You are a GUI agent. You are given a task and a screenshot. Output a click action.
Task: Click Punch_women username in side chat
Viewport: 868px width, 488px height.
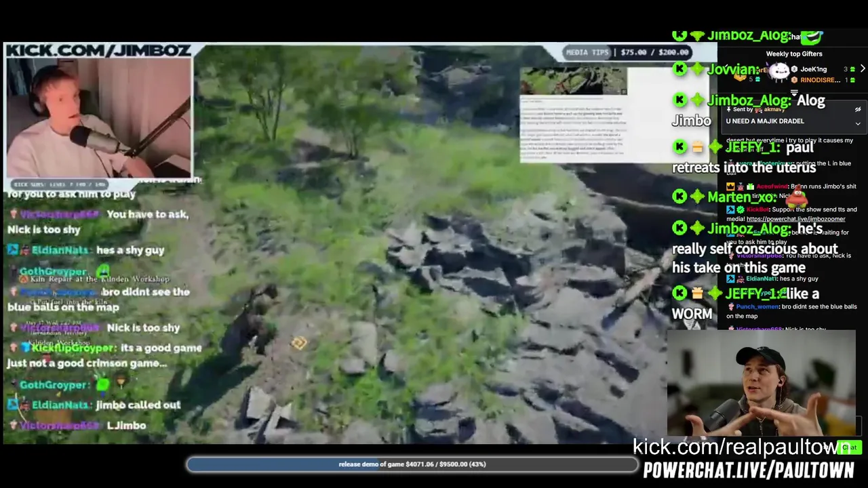coord(757,306)
